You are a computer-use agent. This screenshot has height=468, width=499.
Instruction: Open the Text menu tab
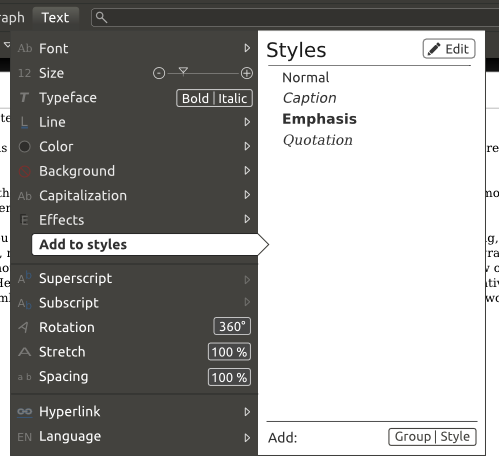(x=55, y=17)
